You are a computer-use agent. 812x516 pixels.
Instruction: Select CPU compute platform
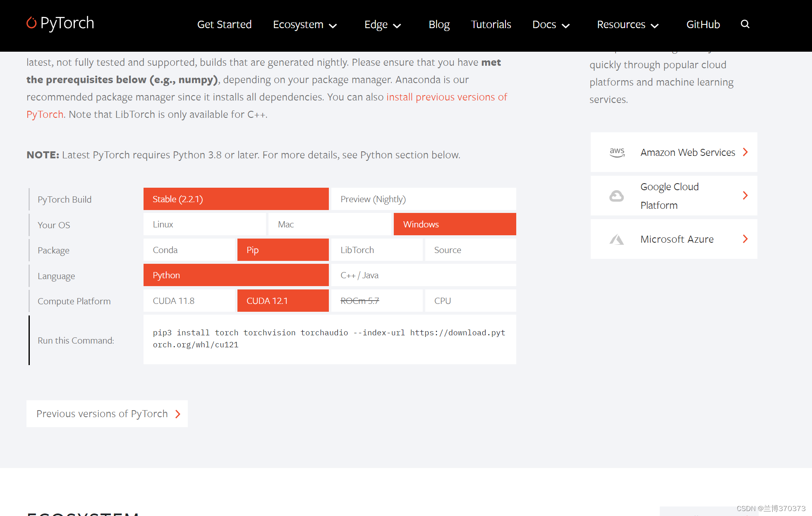(x=470, y=301)
